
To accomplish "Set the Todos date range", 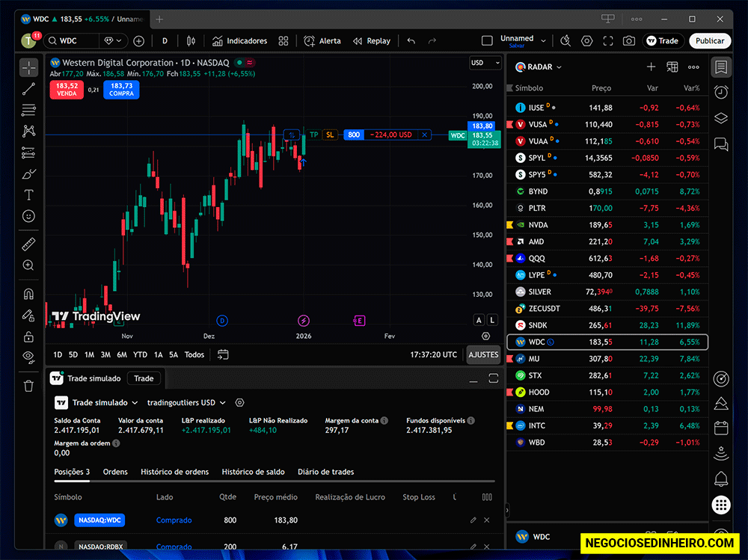I will tap(194, 355).
